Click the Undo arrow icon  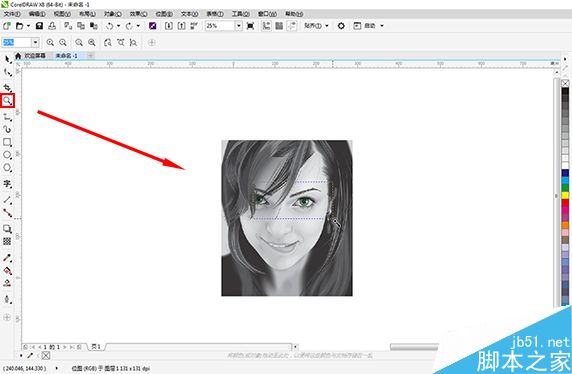pos(110,26)
